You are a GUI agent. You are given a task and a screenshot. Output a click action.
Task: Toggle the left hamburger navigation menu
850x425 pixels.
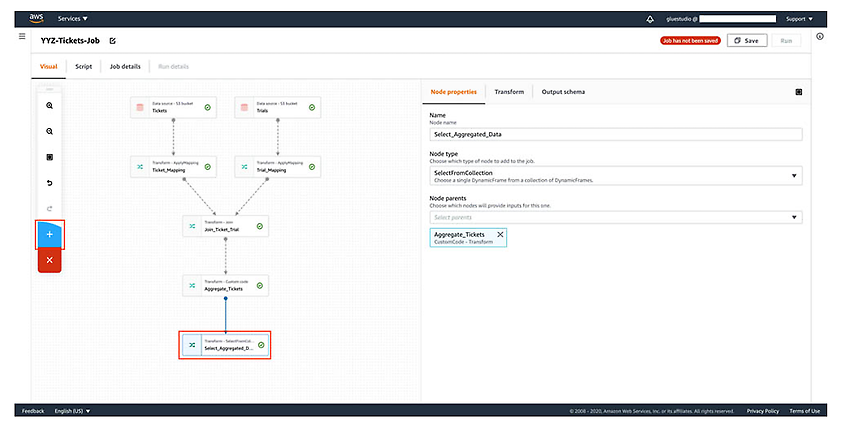click(22, 36)
